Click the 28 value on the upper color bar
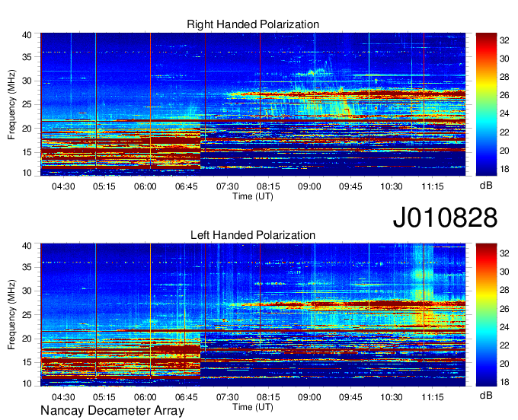The height and width of the screenshot is (420, 518). 504,77
